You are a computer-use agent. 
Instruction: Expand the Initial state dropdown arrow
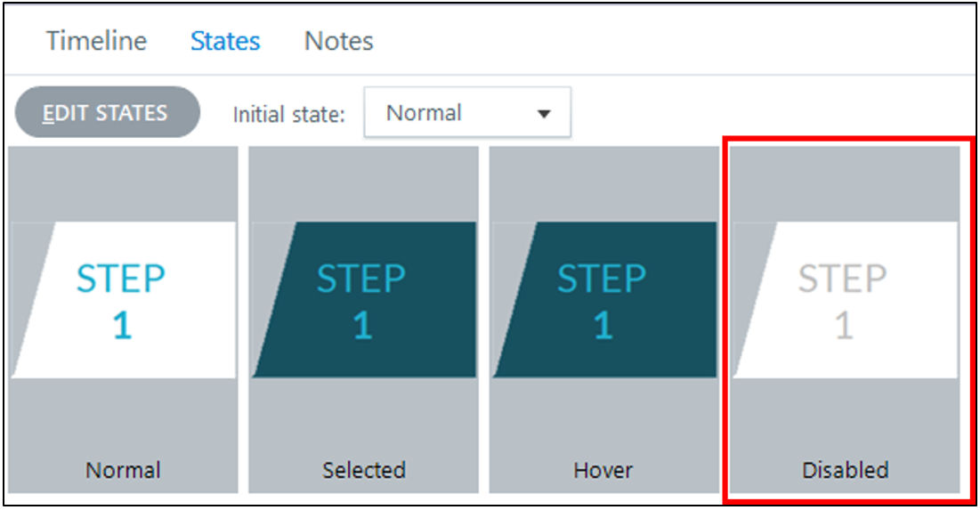[x=545, y=114]
